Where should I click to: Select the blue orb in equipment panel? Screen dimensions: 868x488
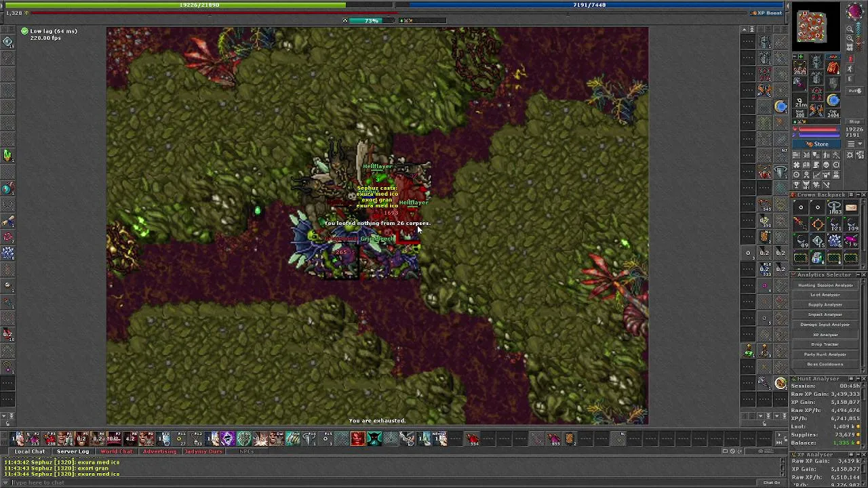tap(833, 100)
